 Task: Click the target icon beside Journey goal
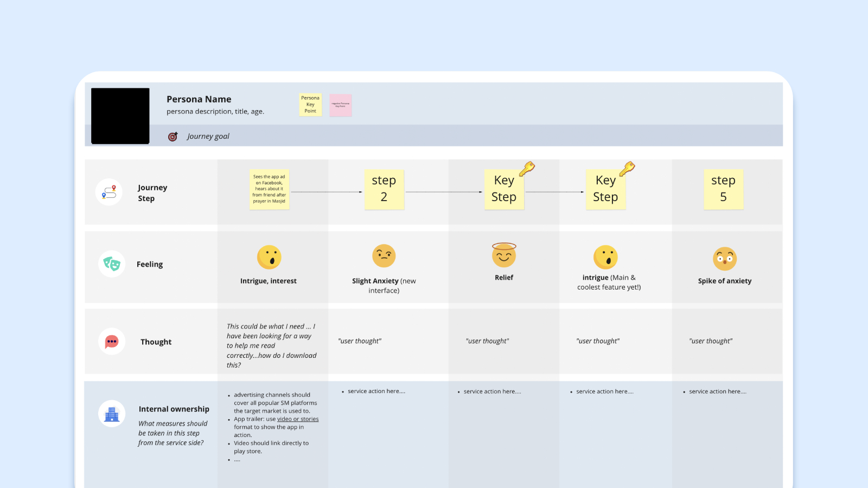click(173, 137)
